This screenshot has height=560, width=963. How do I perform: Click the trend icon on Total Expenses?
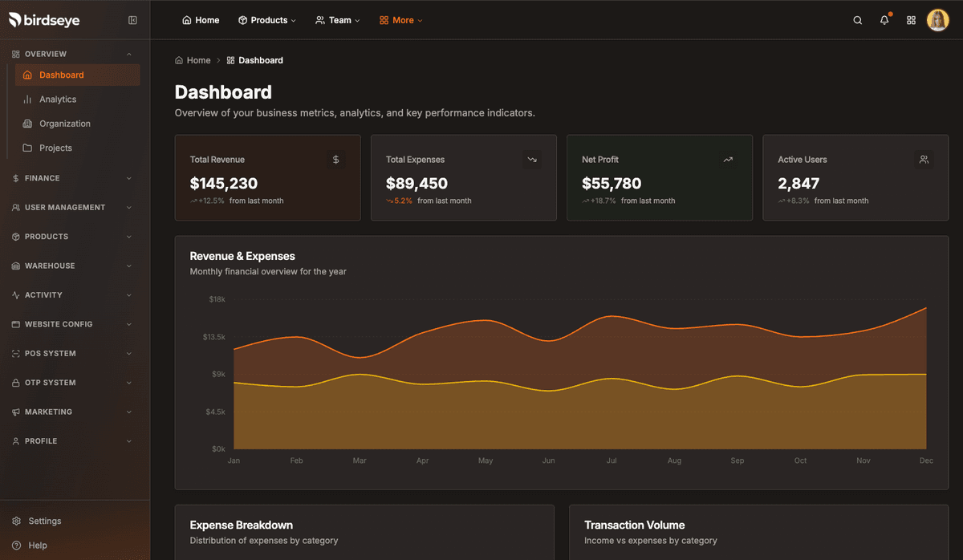pos(531,160)
